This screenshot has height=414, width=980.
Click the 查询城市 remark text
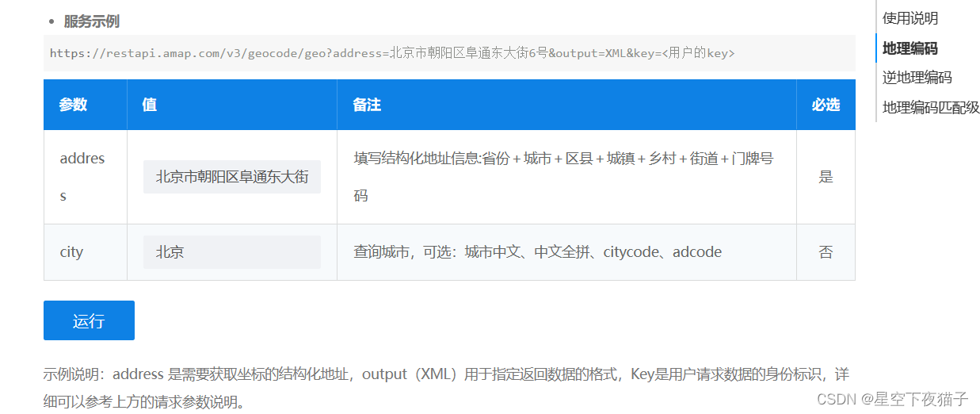[x=537, y=252]
